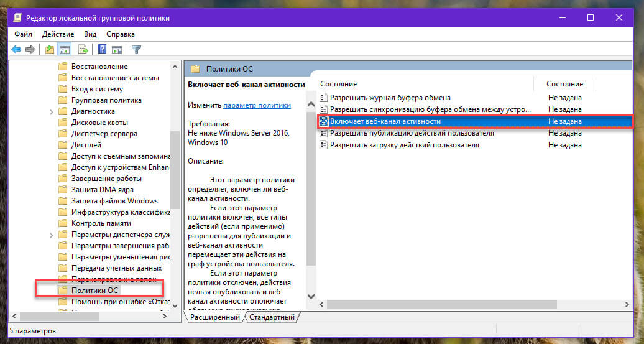Open the Действие menu
The height and width of the screenshot is (344, 644).
pos(58,34)
